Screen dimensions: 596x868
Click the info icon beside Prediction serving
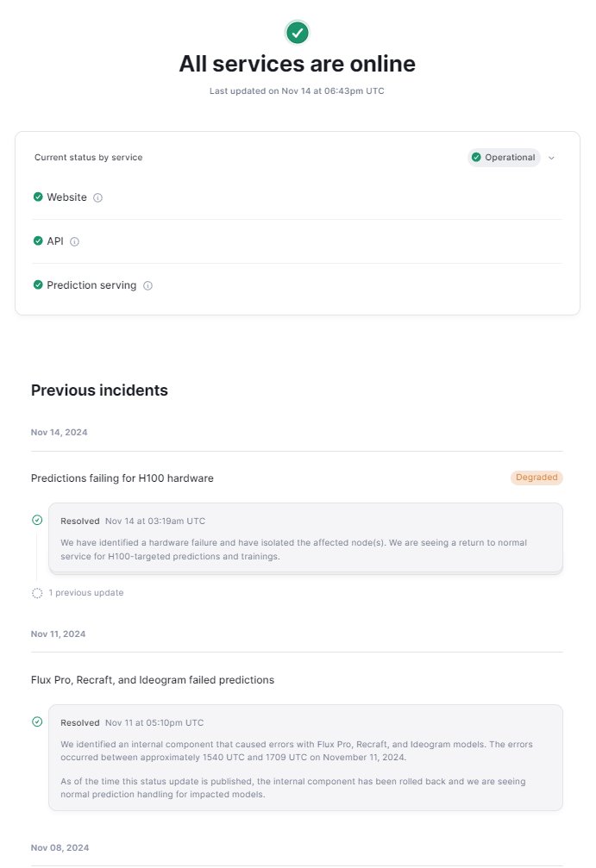[x=147, y=285]
